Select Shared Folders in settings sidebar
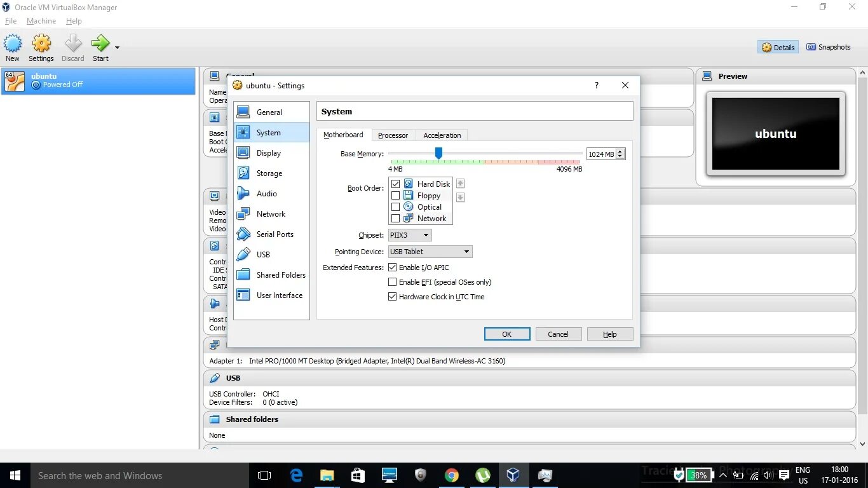Viewport: 868px width, 488px height. tap(271, 275)
